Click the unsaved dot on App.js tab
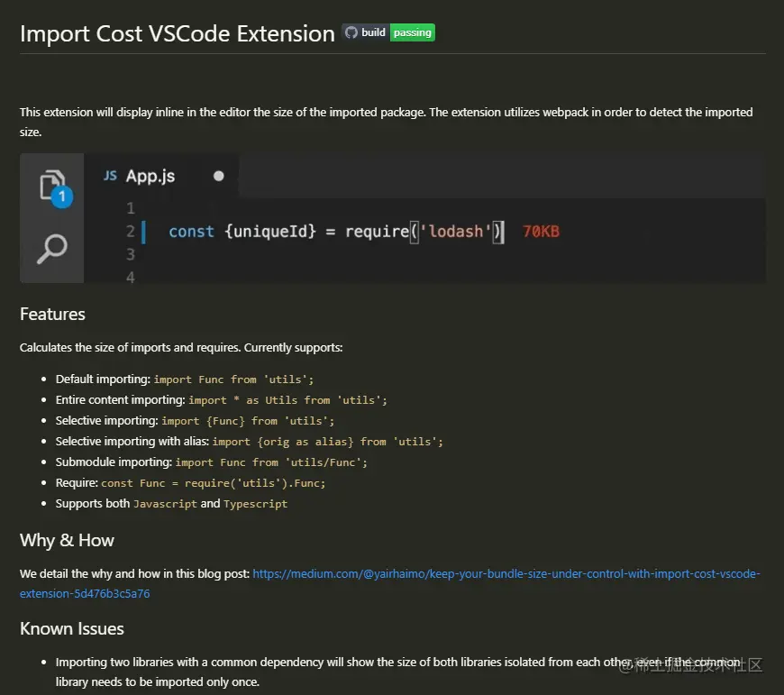Viewport: 784px width, 695px height. 218,176
